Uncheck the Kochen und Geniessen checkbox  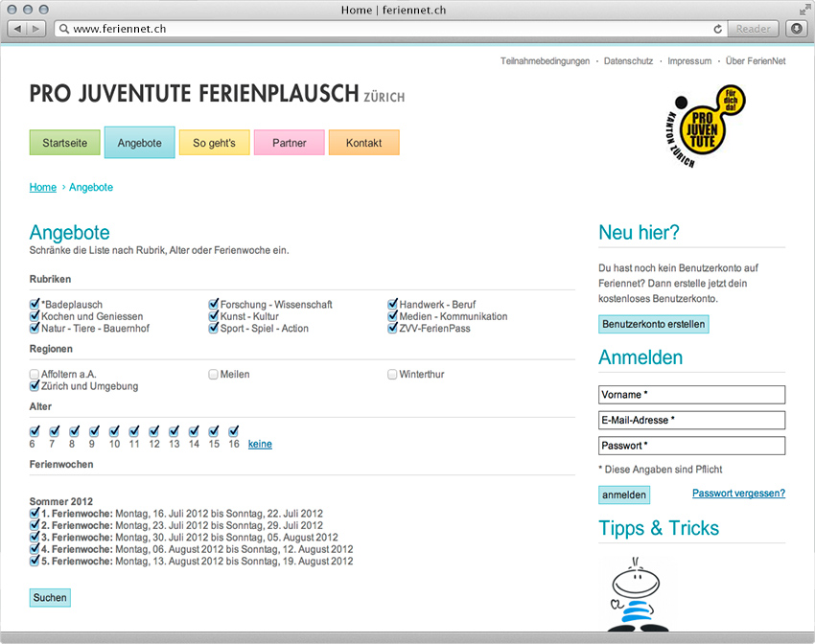click(x=35, y=315)
